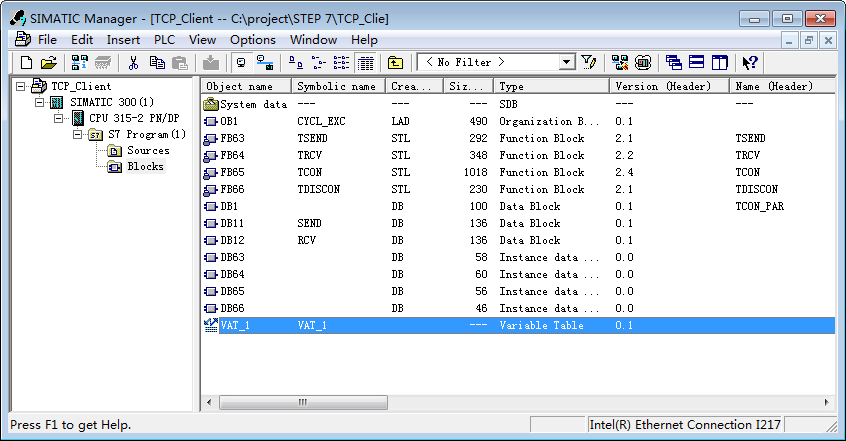The height and width of the screenshot is (441, 846).
Task: Collapse the S7 Program(1) tree node
Action: [78, 134]
